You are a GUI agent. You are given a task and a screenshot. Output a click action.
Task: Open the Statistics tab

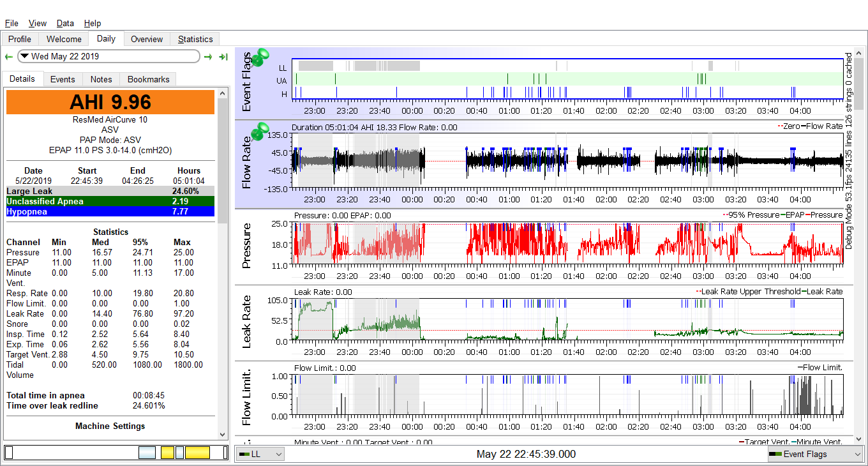click(195, 39)
